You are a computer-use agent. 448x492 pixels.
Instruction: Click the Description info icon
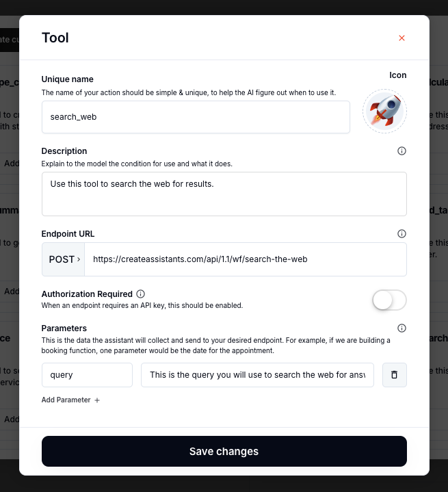tap(401, 151)
